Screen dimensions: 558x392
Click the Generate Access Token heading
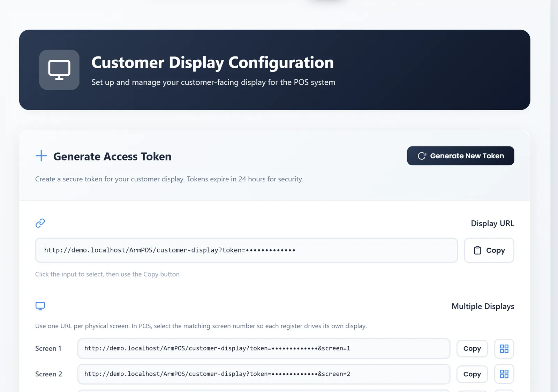[x=112, y=157]
